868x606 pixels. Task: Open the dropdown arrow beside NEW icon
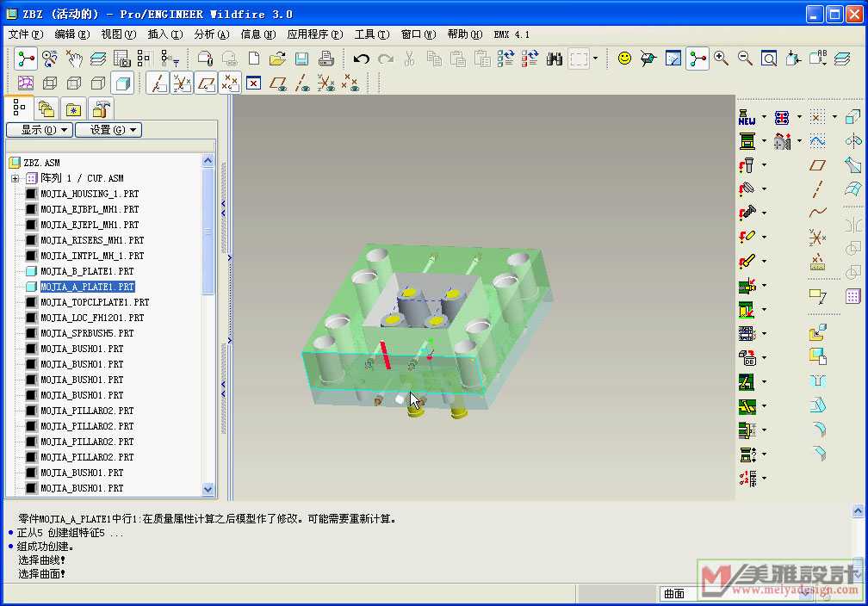point(765,117)
